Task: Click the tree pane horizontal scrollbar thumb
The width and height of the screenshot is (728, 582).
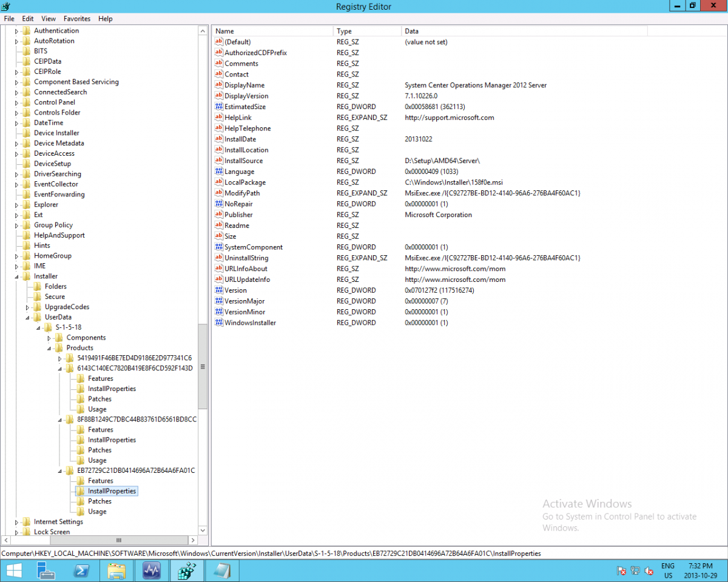Action: [119, 540]
